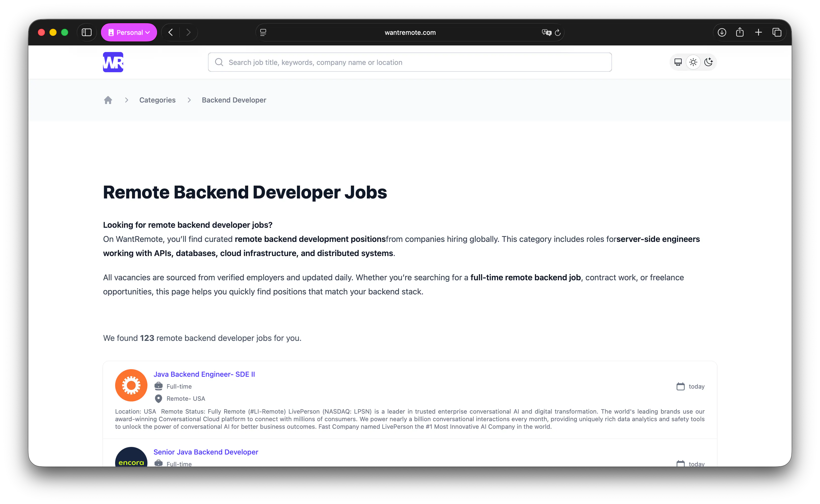This screenshot has height=504, width=820.
Task: Open the Categories breadcrumb link
Action: pos(157,100)
